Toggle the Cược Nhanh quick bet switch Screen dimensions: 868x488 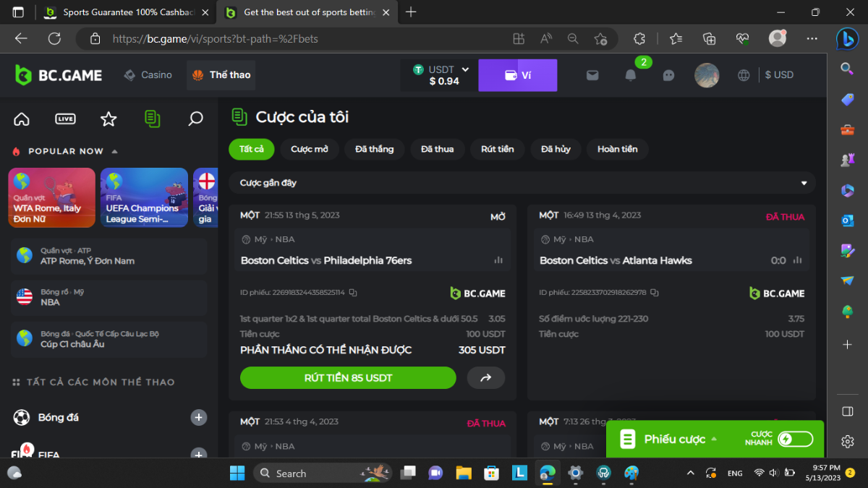795,439
